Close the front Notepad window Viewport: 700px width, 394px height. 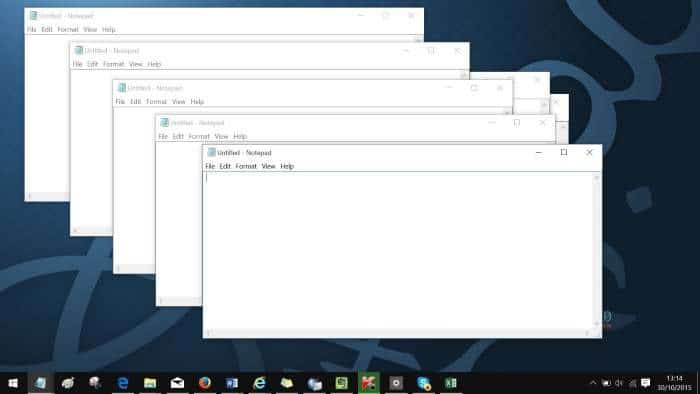pos(589,153)
